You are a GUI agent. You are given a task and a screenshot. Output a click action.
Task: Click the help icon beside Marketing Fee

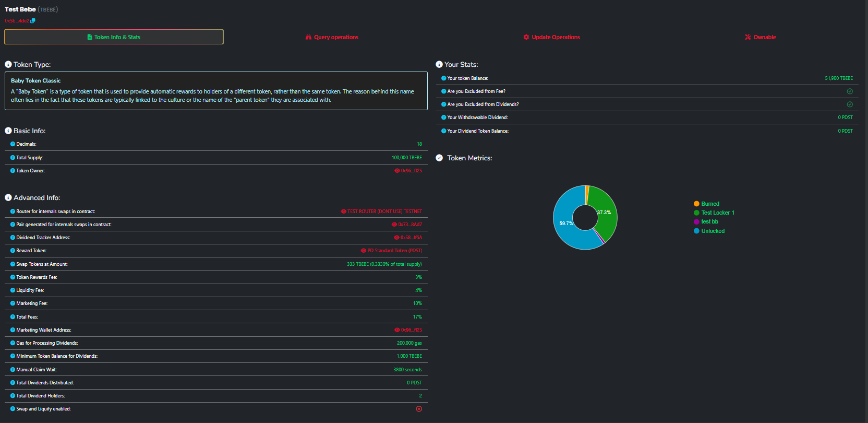pos(13,303)
